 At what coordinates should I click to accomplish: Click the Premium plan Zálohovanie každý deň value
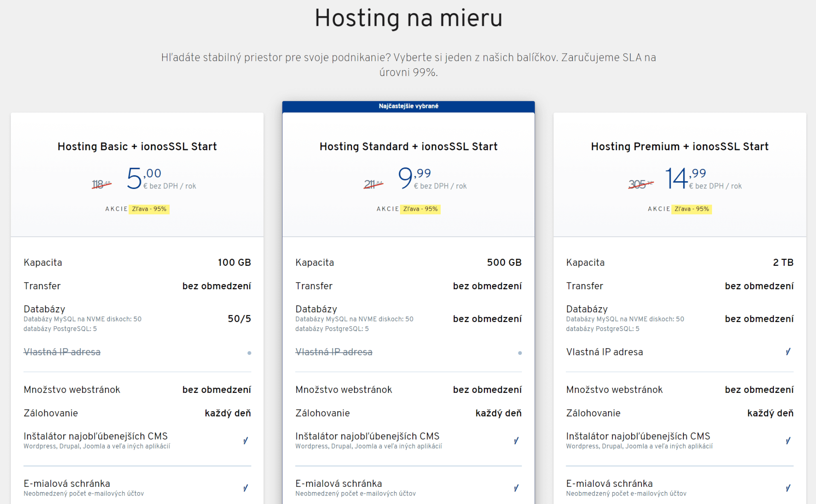click(x=771, y=413)
